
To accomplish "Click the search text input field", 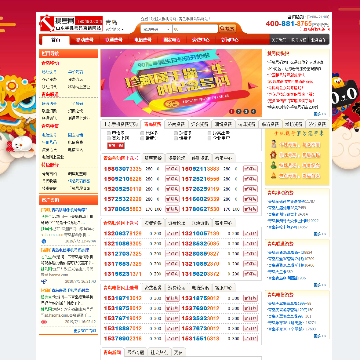I will pyautogui.click(x=195, y=29).
